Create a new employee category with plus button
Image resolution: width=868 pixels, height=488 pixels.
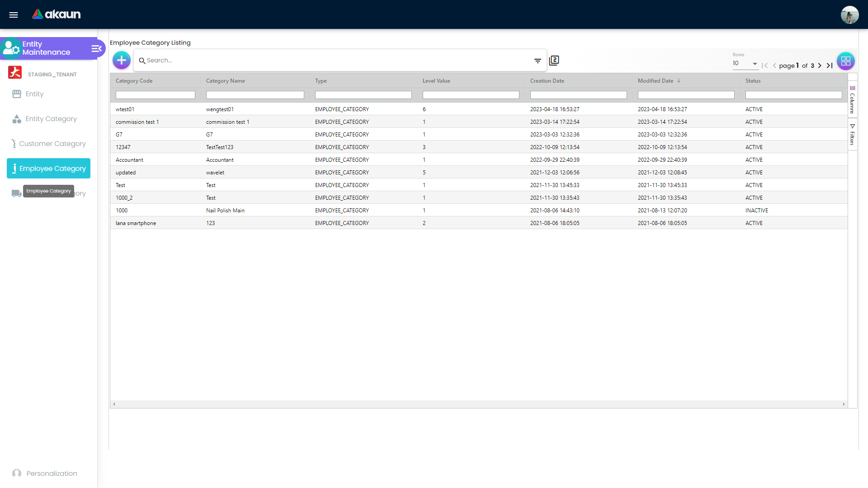click(x=121, y=60)
